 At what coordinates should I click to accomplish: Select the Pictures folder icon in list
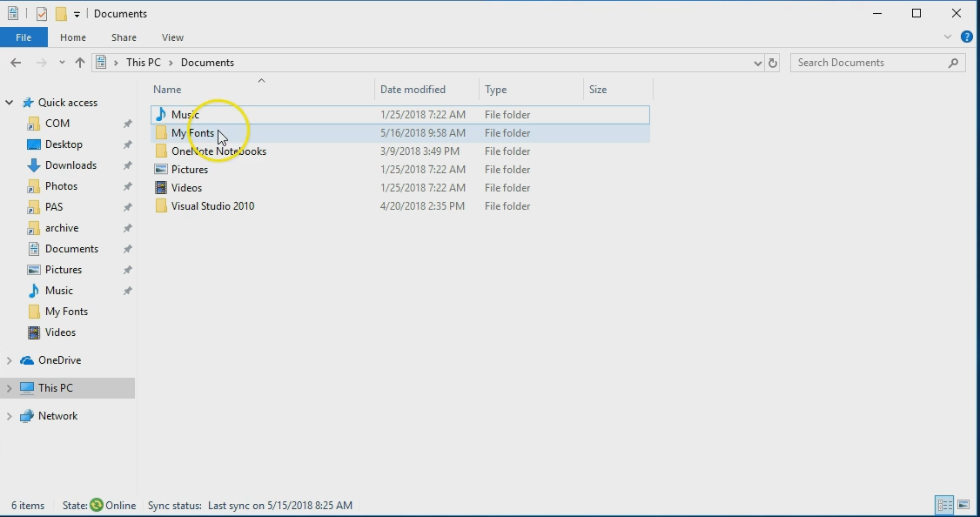pyautogui.click(x=161, y=170)
